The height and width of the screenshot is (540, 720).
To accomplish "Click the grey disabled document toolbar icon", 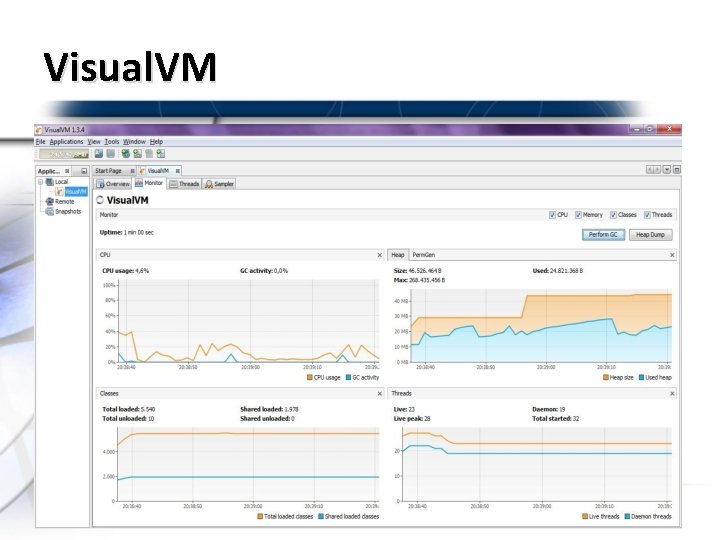I will point(149,154).
